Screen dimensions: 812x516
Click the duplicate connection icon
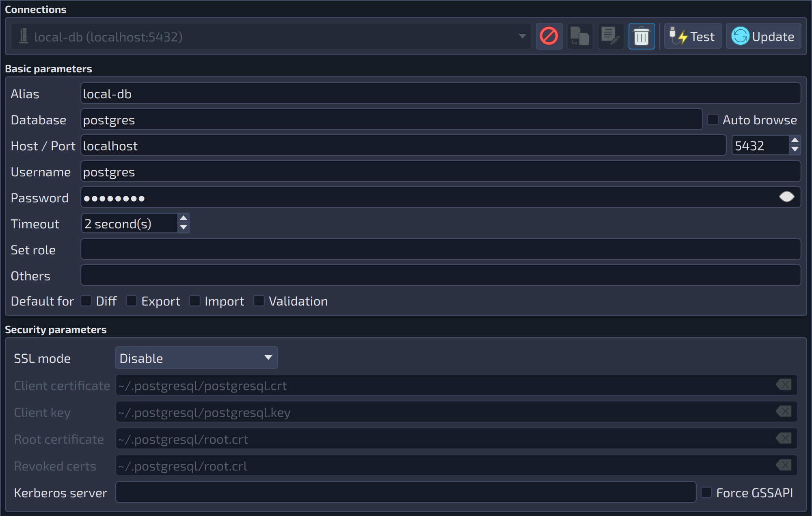(x=580, y=36)
